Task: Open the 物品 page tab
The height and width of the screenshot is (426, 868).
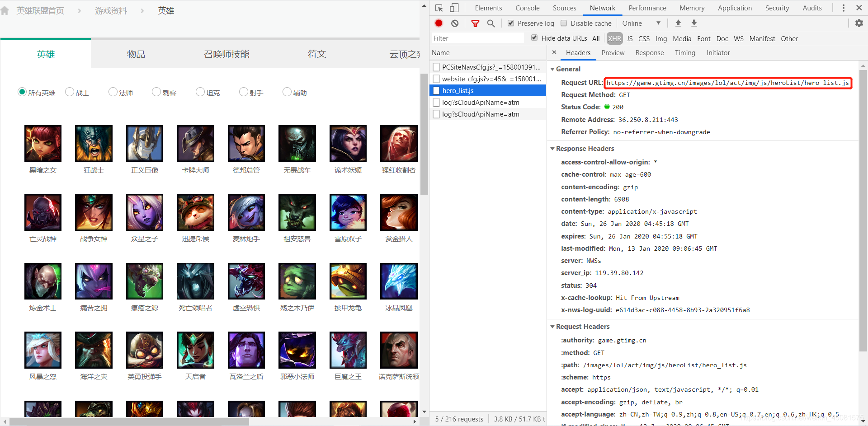Action: coord(136,54)
